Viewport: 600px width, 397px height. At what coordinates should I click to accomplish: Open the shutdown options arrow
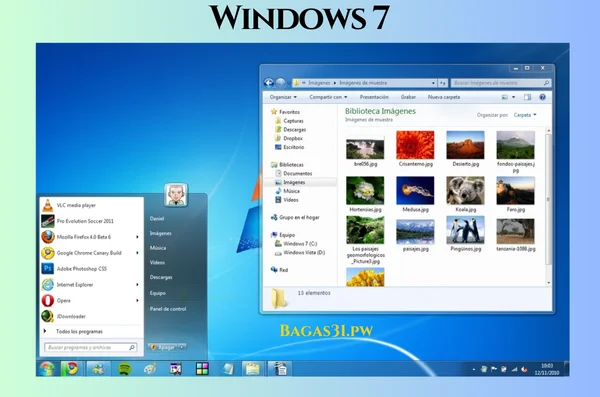182,347
